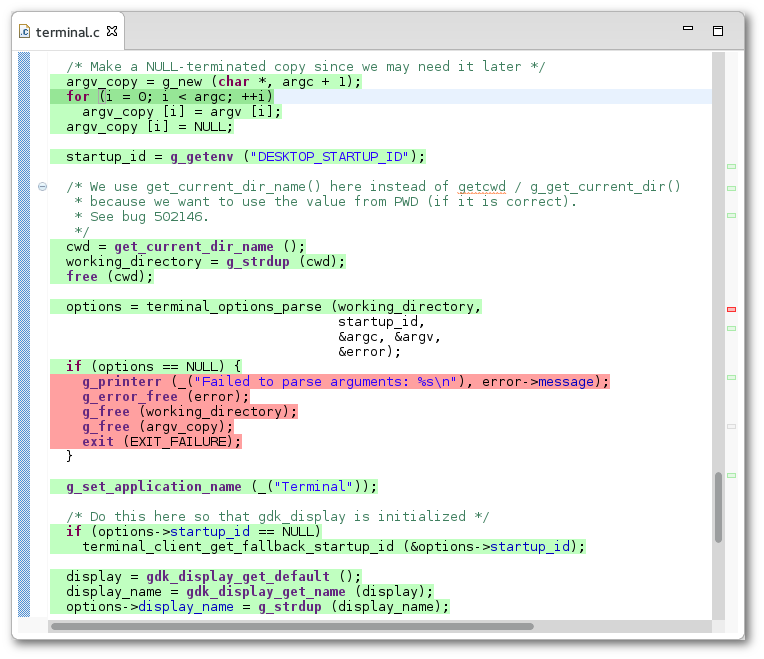This screenshot has height=659, width=764.
Task: Click 'startup_id,' argument line
Action: click(381, 321)
